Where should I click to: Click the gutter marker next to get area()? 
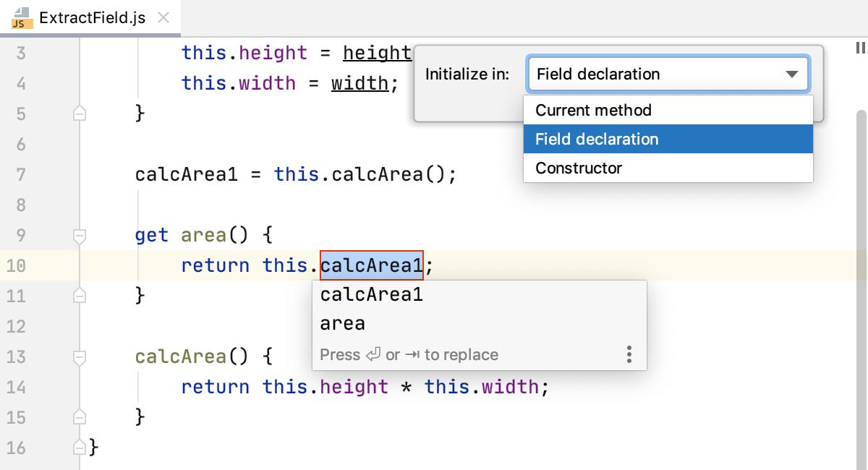79,235
